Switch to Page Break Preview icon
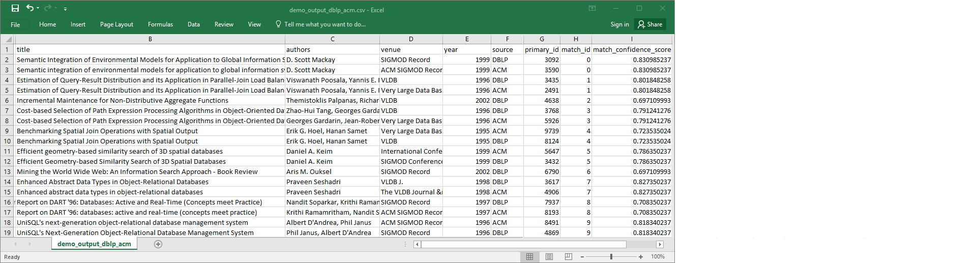Image resolution: width=980 pixels, height=263 pixels. point(568,257)
